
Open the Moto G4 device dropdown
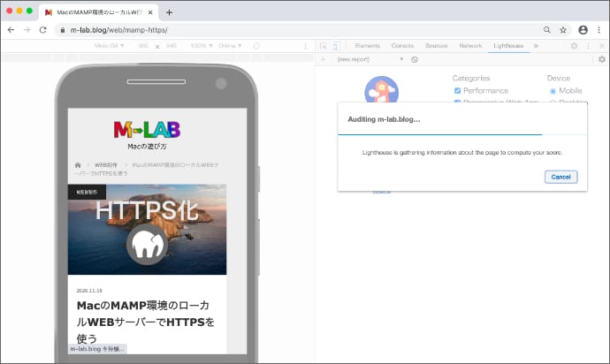(109, 45)
